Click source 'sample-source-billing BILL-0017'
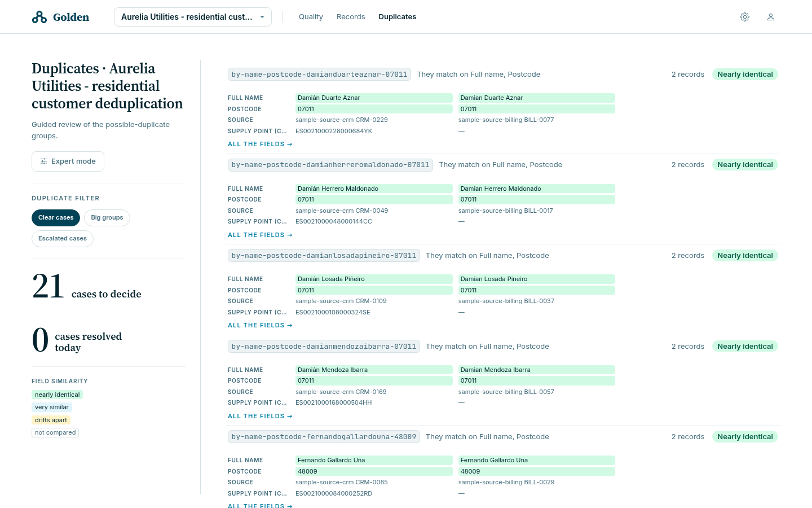This screenshot has height=508, width=812. [x=506, y=211]
